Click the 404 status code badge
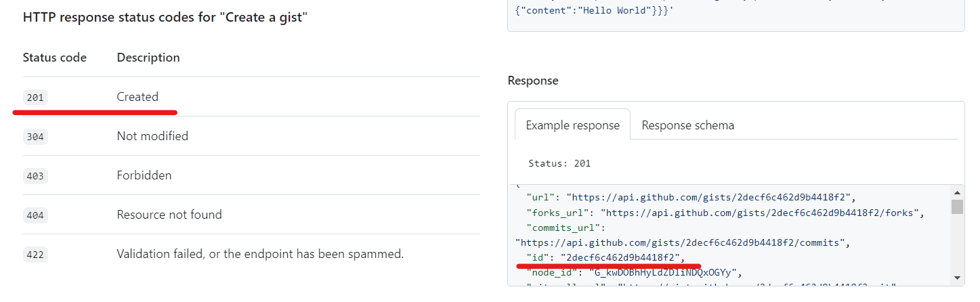 (x=35, y=215)
